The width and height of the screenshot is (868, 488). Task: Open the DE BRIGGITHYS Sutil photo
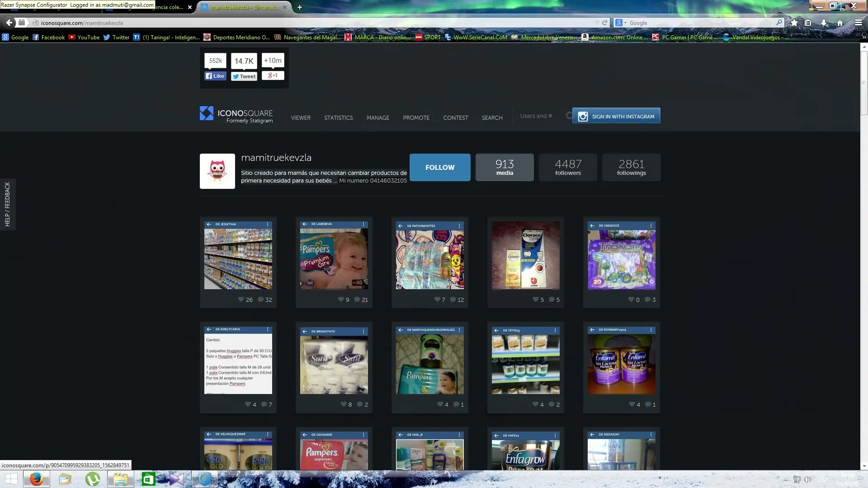click(x=334, y=360)
